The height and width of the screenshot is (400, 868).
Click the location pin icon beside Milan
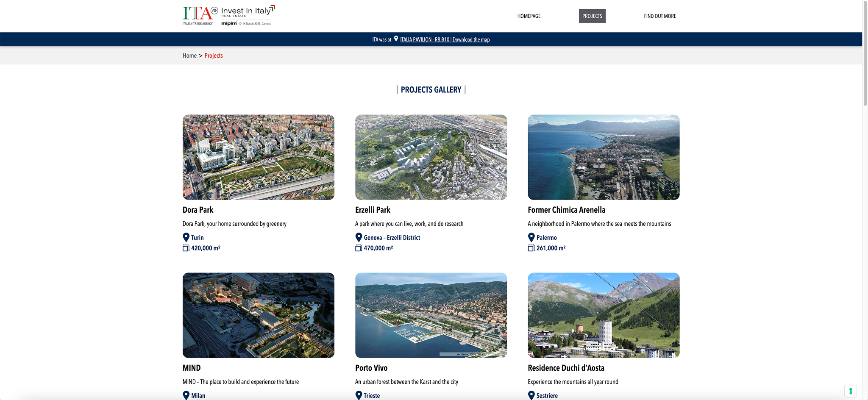(186, 395)
